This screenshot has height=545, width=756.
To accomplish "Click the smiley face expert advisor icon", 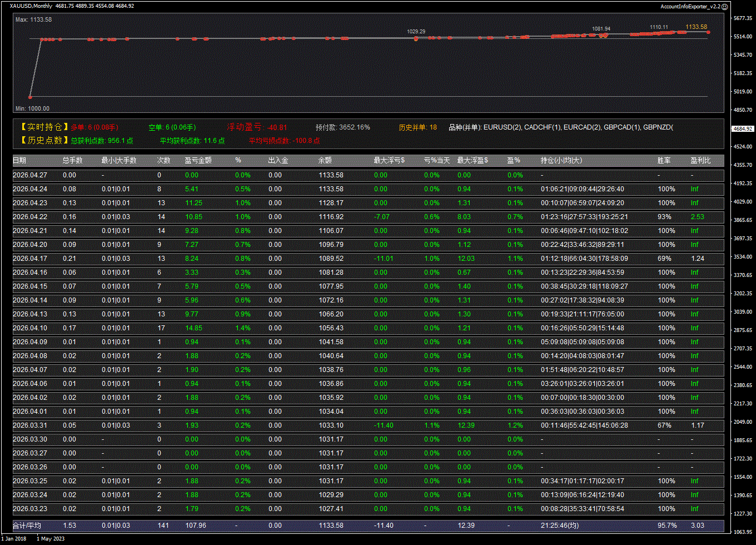I will point(724,7).
